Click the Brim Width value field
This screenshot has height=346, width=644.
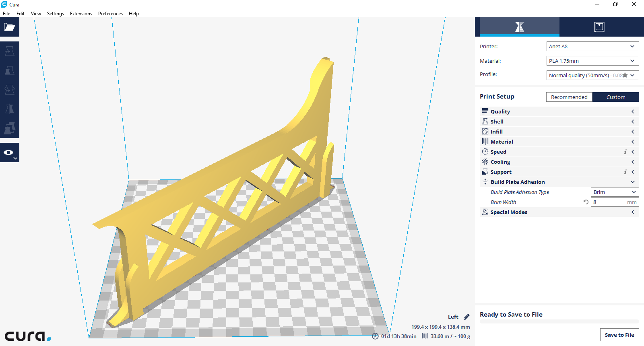[615, 202]
